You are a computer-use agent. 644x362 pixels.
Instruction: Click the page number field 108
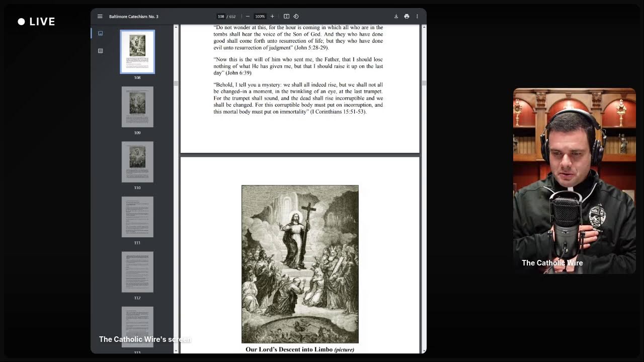[221, 17]
